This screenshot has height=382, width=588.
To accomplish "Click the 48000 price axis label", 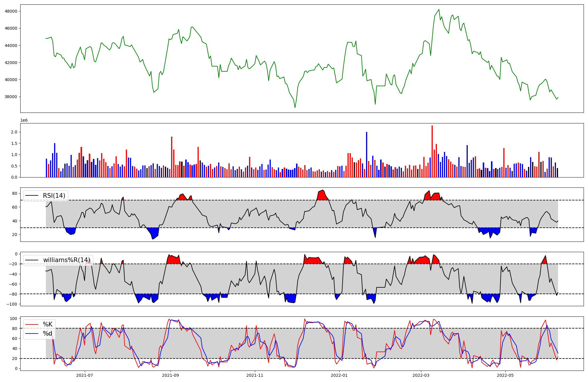I will point(11,11).
